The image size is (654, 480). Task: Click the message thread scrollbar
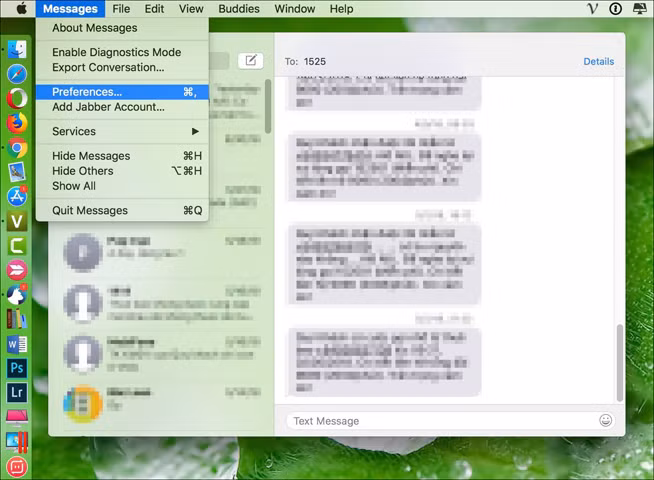click(x=620, y=363)
